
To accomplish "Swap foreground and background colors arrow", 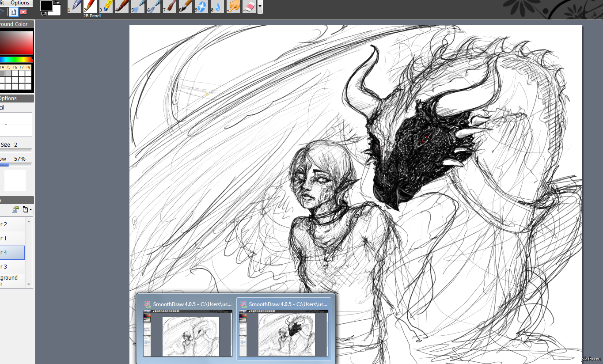I will click(57, 2).
